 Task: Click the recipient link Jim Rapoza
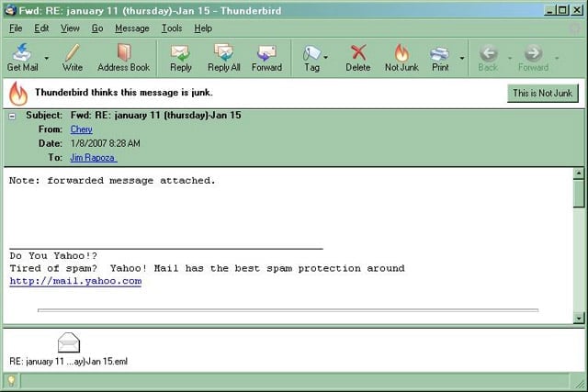(x=94, y=158)
